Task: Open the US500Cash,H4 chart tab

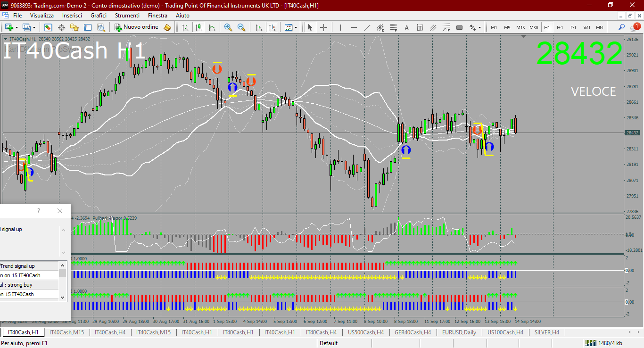Action: (366, 332)
